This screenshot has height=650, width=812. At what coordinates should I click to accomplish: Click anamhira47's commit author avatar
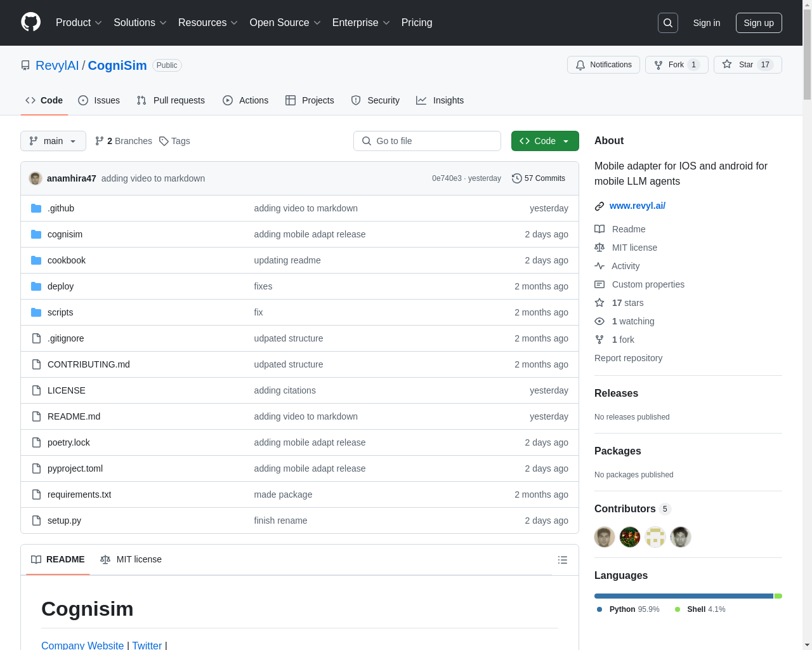point(36,178)
